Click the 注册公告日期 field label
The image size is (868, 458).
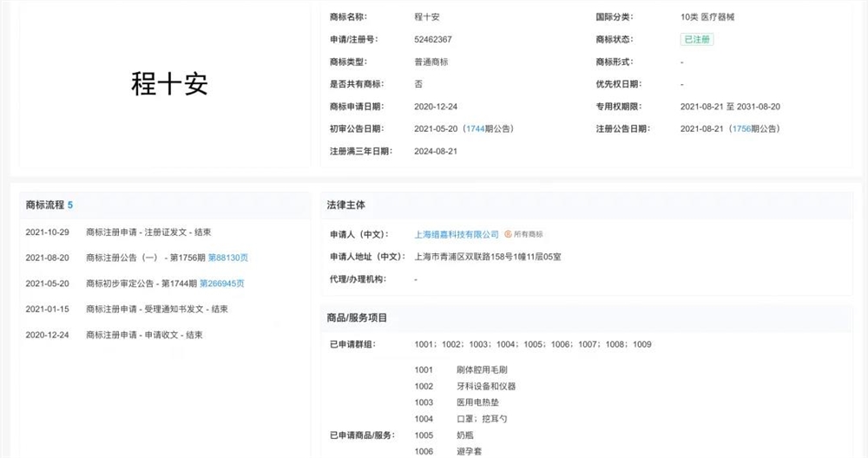click(622, 129)
